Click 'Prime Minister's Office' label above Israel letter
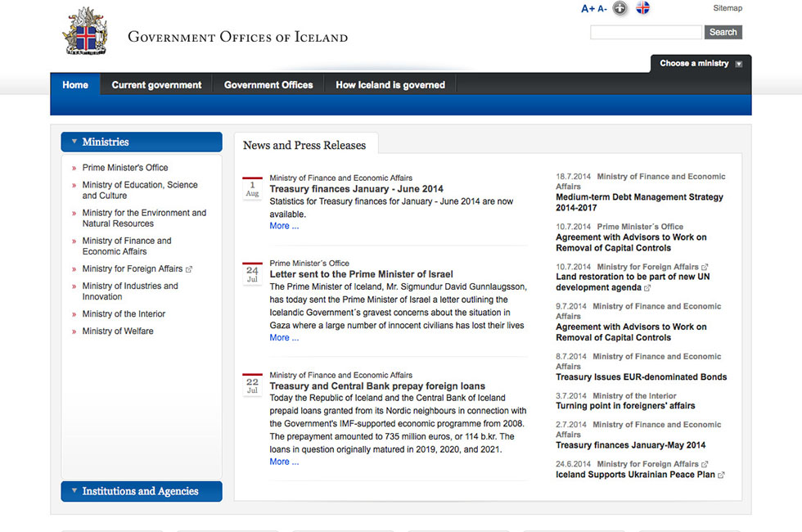Screen dimensions: 802x532 [x=309, y=264]
